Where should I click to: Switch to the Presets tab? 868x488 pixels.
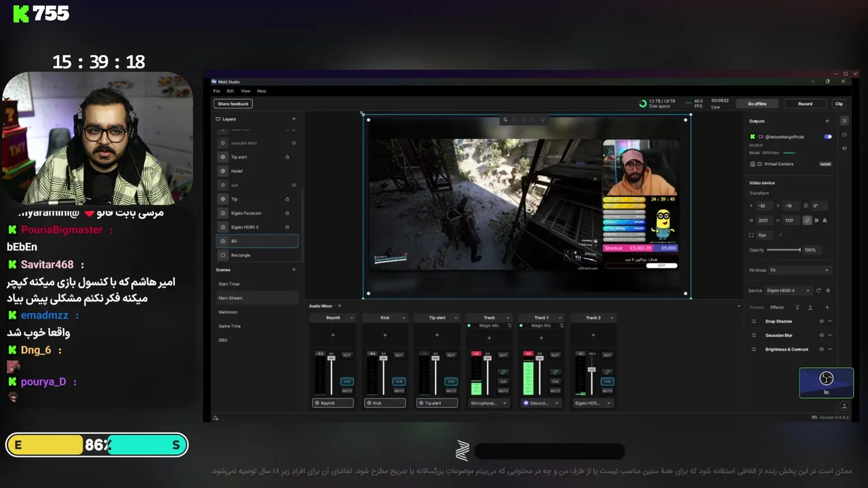tap(756, 307)
